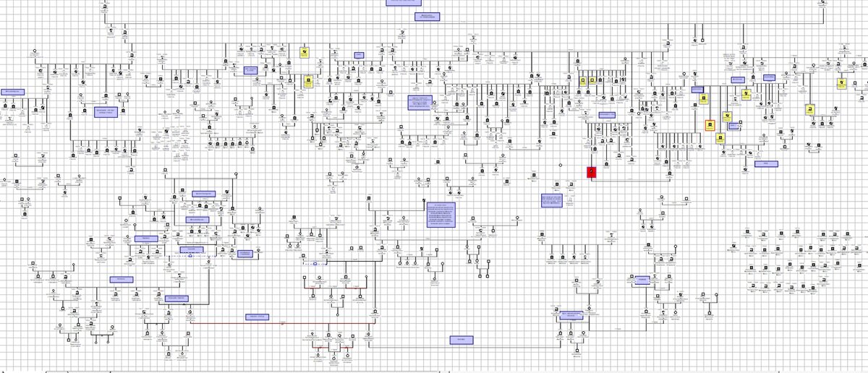
Task: Click the blue label box at far left edge
Action: pos(13,92)
